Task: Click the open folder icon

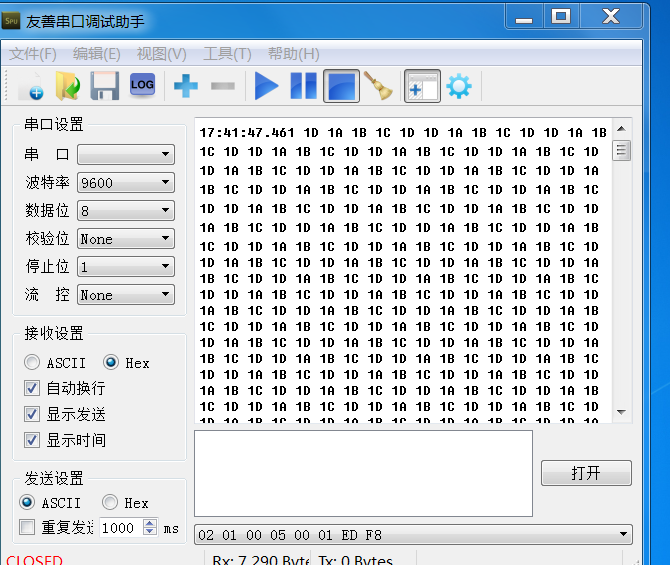Action: [x=67, y=87]
